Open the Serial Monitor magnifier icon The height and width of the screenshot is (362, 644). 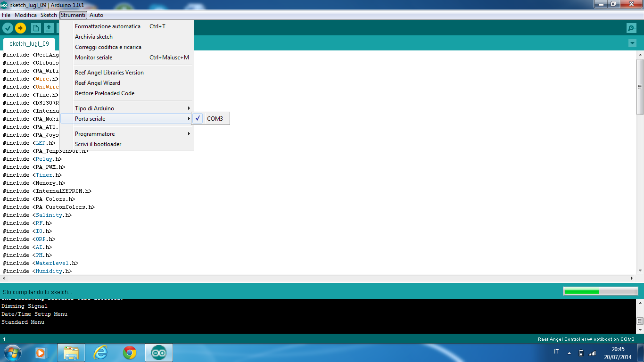coord(632,28)
